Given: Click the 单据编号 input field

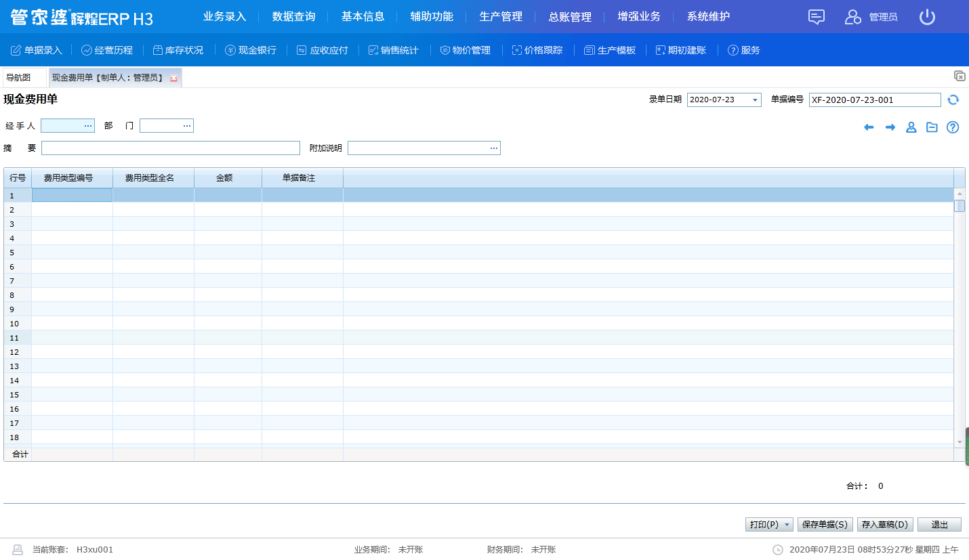Looking at the screenshot, I should point(875,100).
